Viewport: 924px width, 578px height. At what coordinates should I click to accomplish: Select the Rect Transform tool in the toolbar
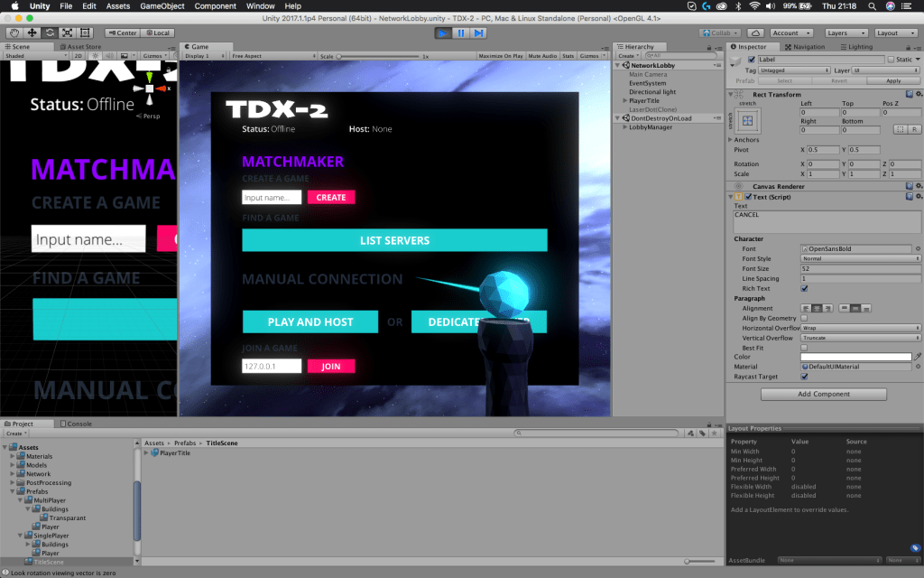[x=84, y=33]
